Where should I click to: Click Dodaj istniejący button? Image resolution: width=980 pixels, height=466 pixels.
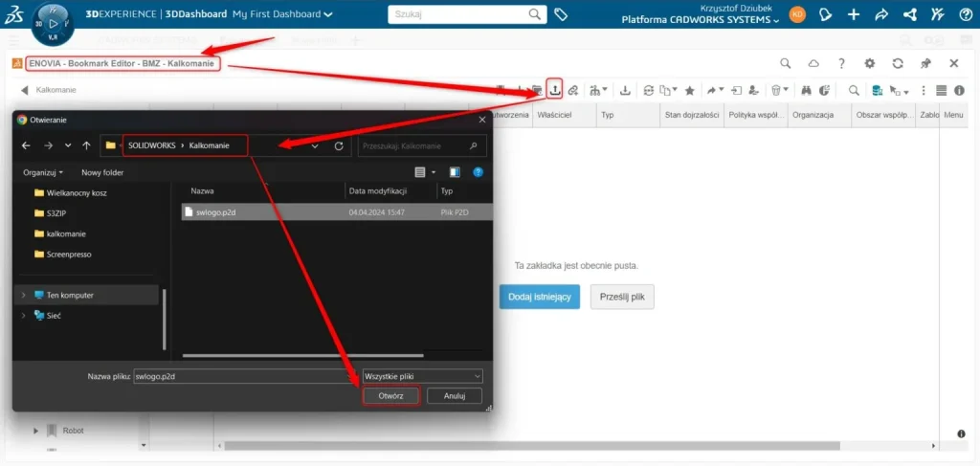(x=540, y=297)
